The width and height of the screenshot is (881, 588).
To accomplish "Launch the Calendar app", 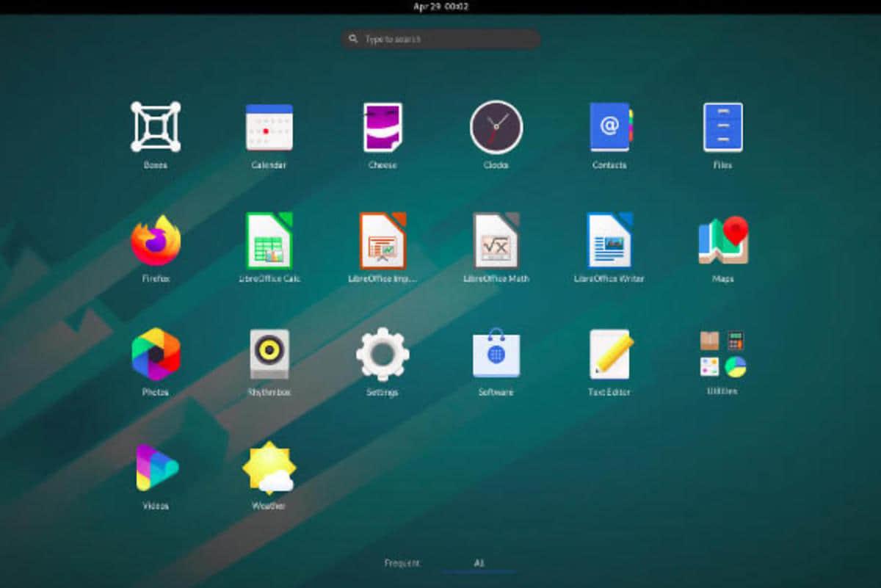I will point(269,128).
